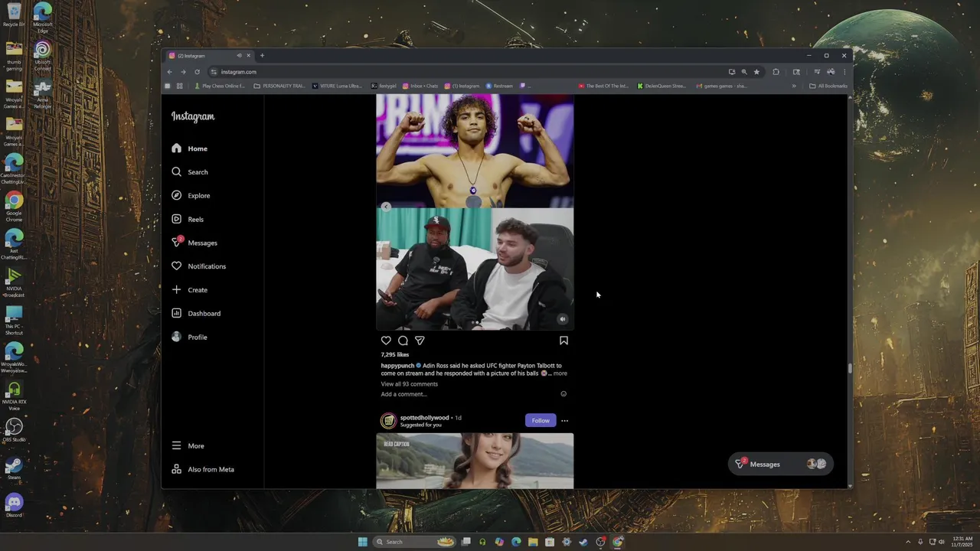Create a new post from sidebar
Image resolution: width=980 pixels, height=551 pixels.
190,290
